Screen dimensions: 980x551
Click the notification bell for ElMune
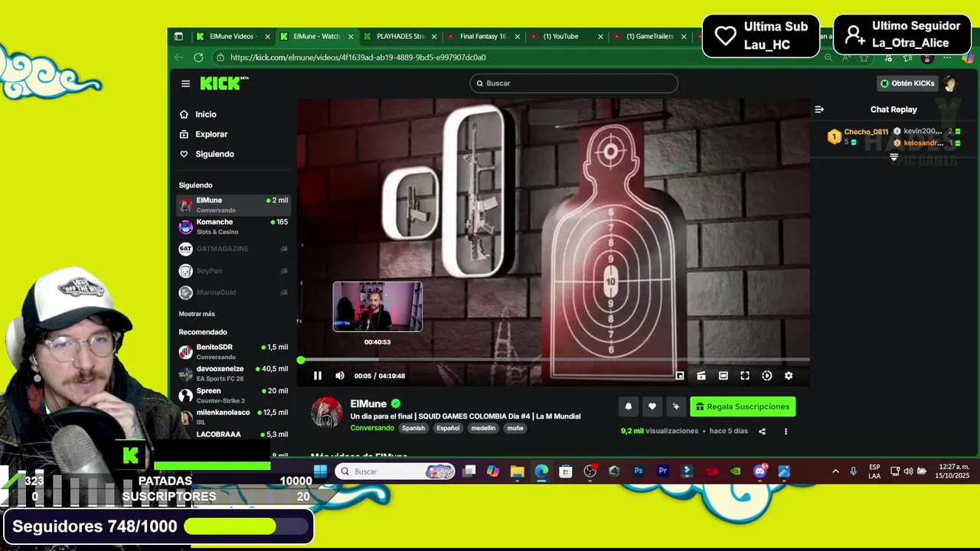click(629, 406)
